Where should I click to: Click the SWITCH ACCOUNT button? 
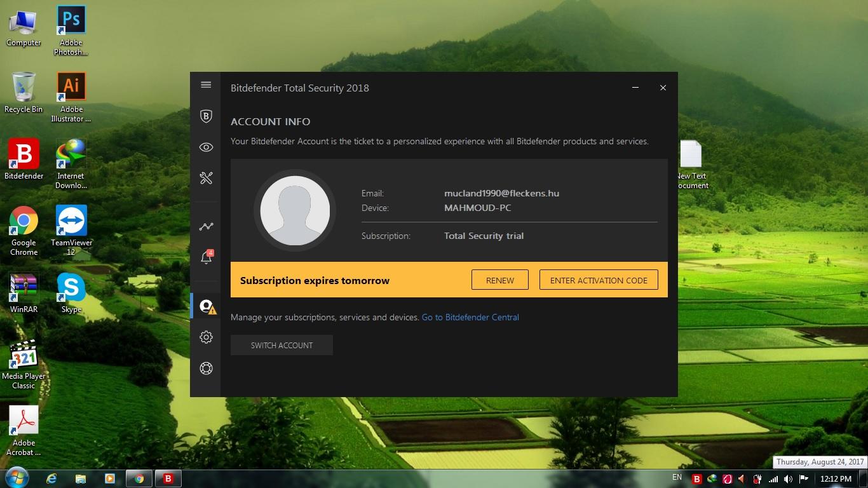point(281,345)
